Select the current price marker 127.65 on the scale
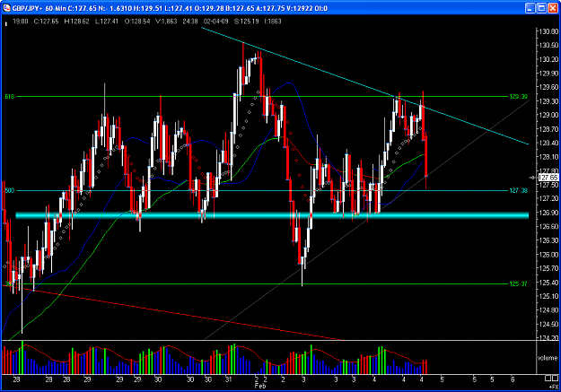 click(548, 178)
